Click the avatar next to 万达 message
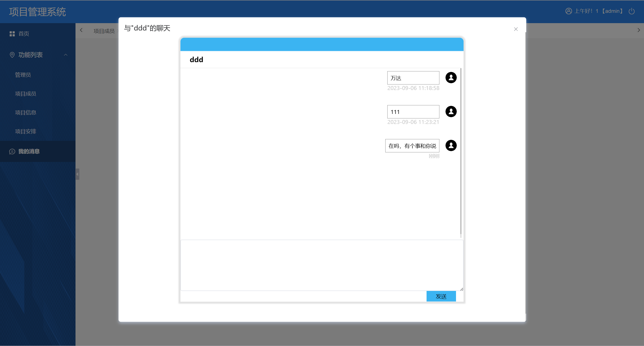The height and width of the screenshot is (346, 644). pyautogui.click(x=451, y=78)
